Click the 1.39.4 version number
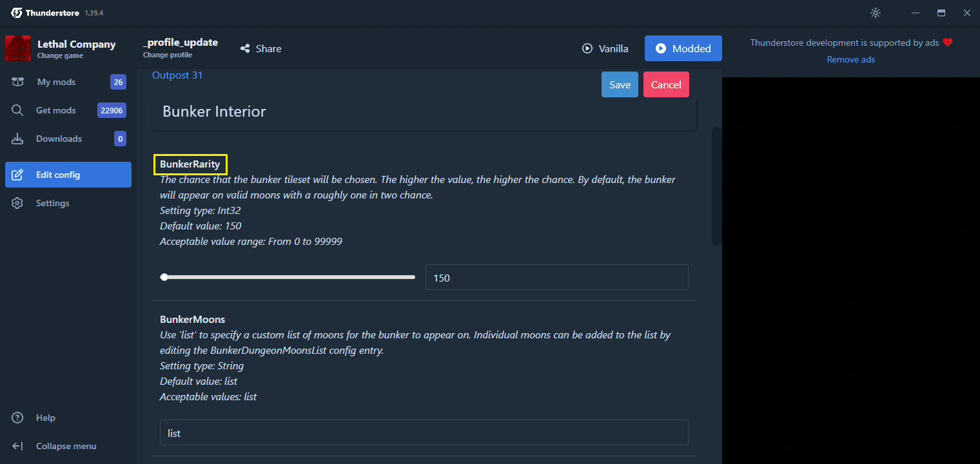 (94, 14)
